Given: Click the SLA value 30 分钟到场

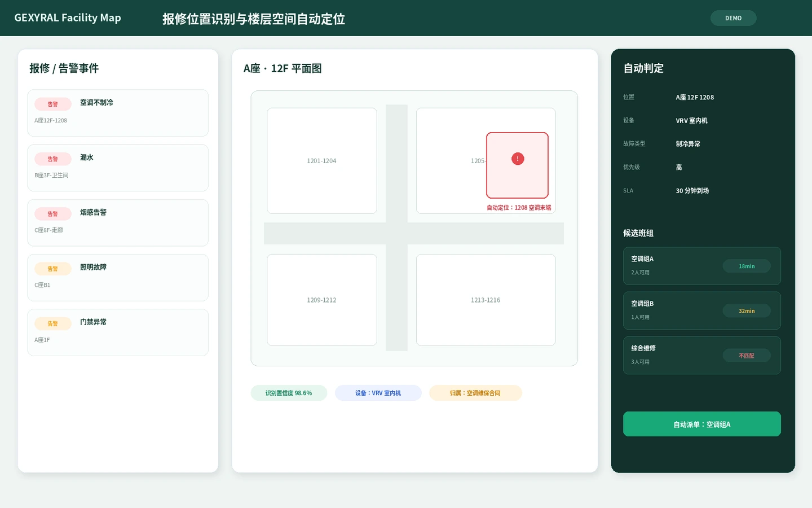Looking at the screenshot, I should click(x=692, y=191).
